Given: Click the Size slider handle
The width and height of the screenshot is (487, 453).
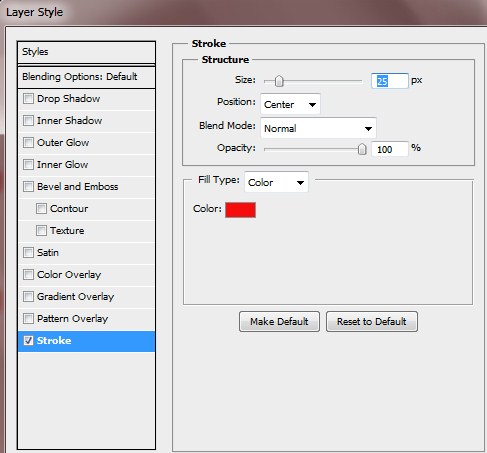Looking at the screenshot, I should (279, 81).
